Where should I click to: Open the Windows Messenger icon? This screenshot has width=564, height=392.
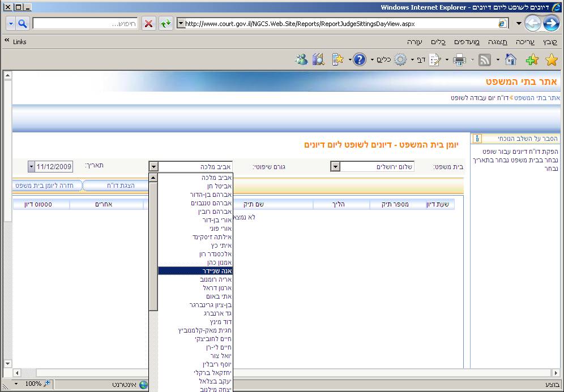point(301,60)
